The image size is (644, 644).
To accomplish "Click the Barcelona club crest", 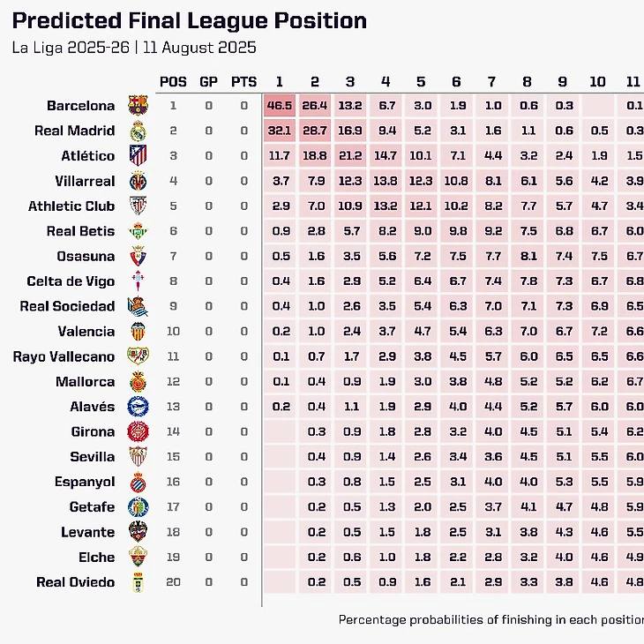I will 139,106.
